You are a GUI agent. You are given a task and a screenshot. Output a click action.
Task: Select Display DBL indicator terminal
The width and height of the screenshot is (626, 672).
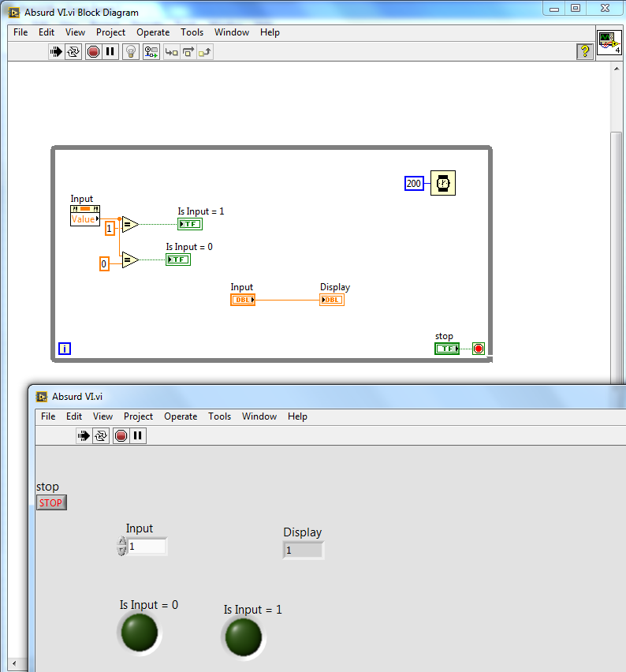pos(332,300)
